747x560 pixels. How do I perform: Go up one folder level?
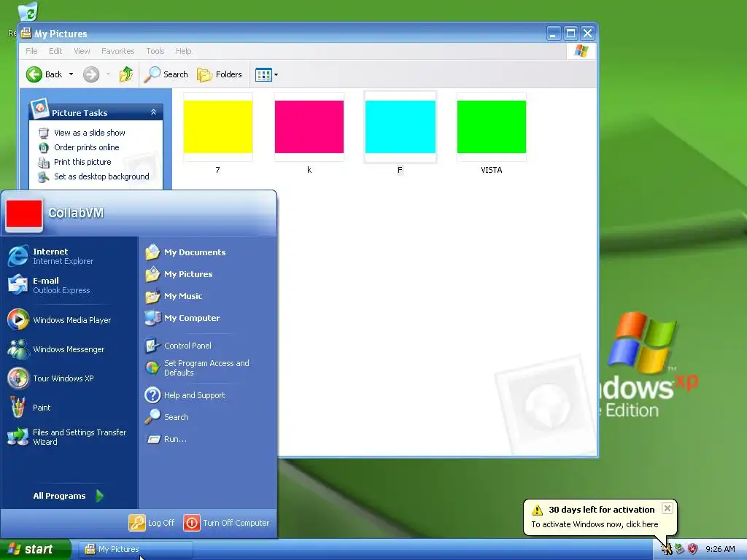click(125, 74)
